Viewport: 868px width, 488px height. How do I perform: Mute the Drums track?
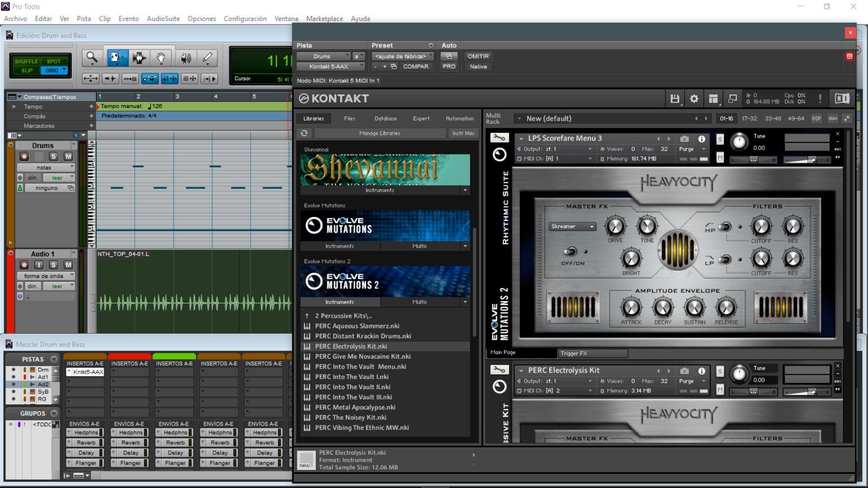(x=68, y=156)
